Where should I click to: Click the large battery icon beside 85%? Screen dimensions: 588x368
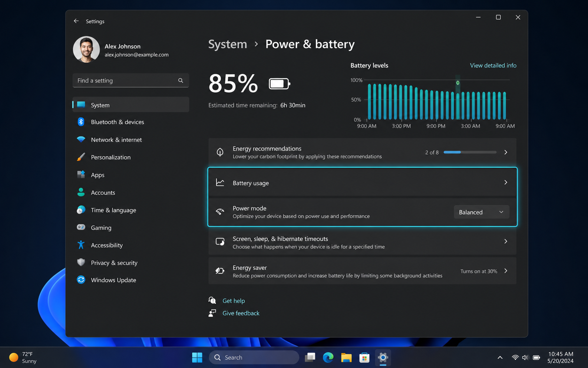pos(280,84)
